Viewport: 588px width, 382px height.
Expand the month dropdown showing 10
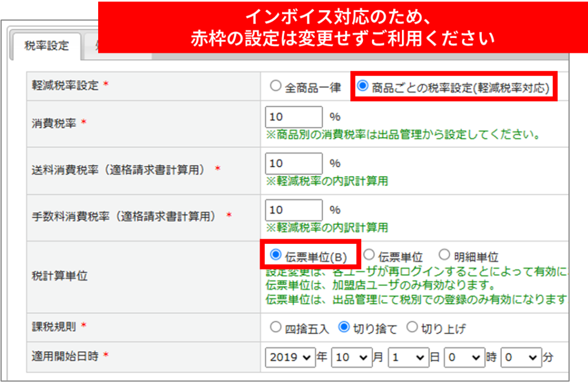[352, 357]
